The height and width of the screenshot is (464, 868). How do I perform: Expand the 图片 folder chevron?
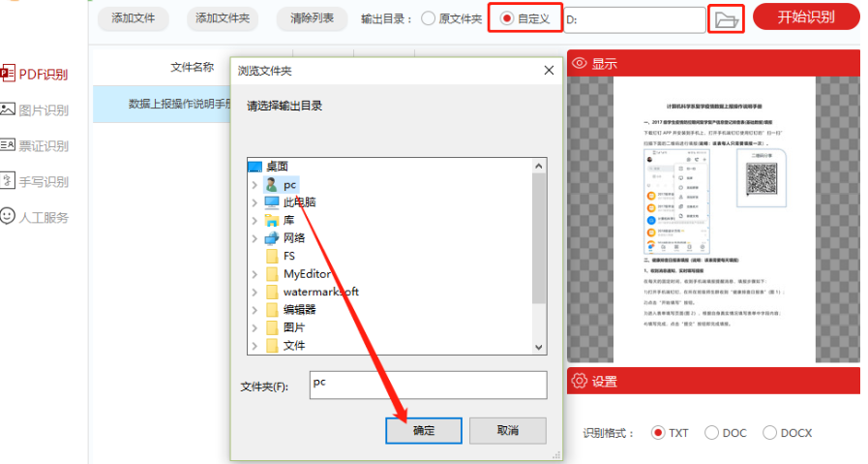click(254, 327)
